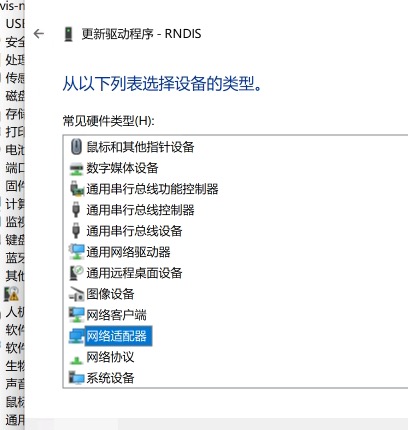Click the camera icon beside 图像设备
408x430 pixels.
coord(76,294)
